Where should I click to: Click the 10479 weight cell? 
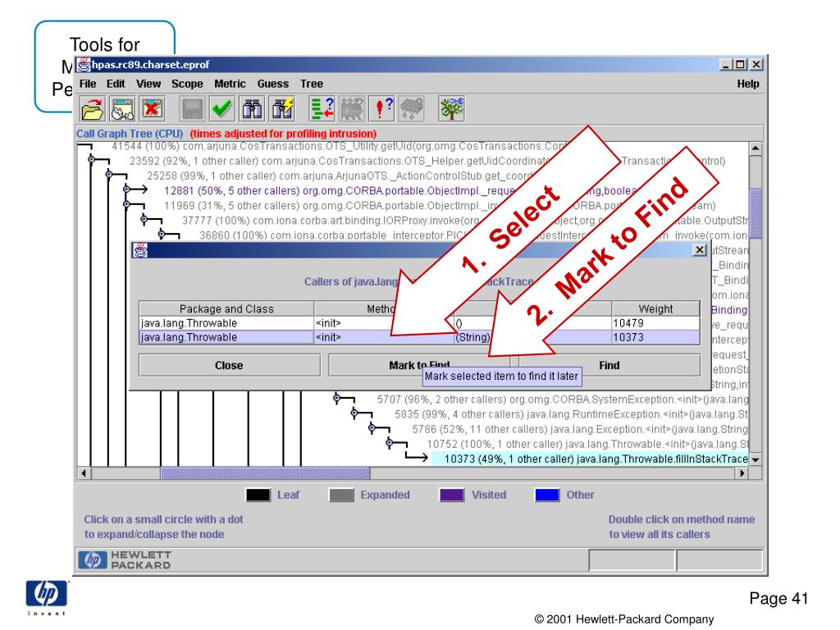[655, 323]
